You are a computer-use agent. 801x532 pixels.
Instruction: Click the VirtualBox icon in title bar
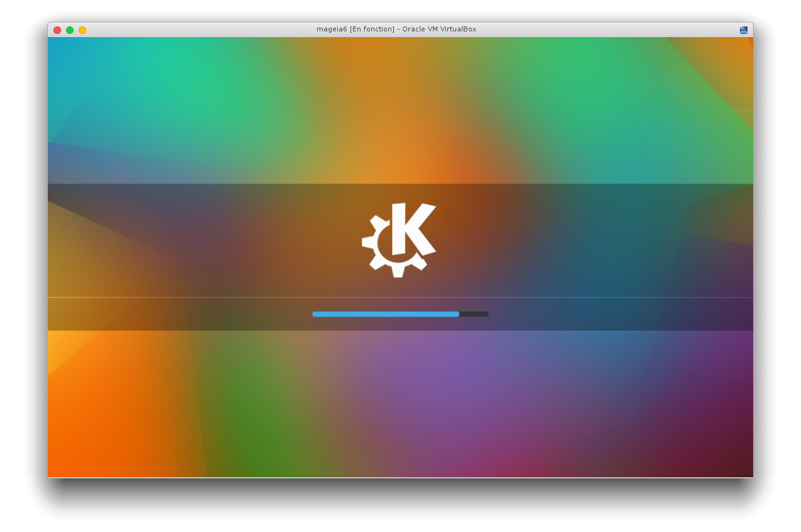tap(744, 30)
